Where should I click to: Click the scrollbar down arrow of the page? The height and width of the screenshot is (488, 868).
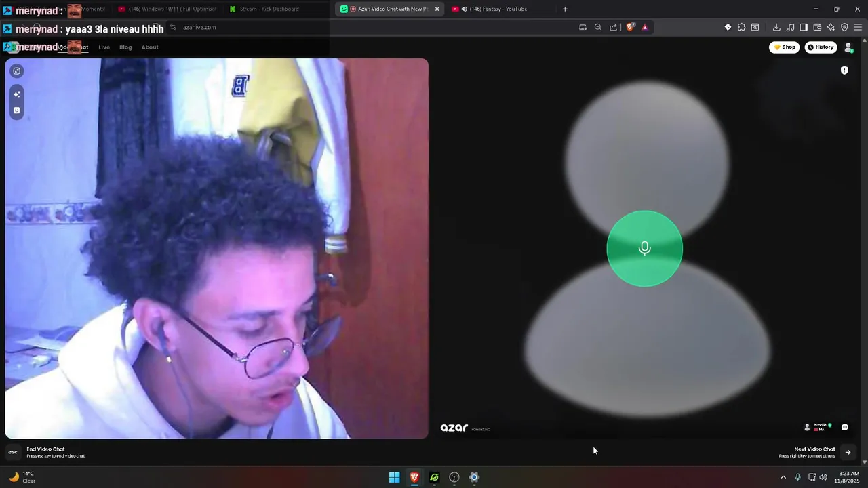point(865,462)
